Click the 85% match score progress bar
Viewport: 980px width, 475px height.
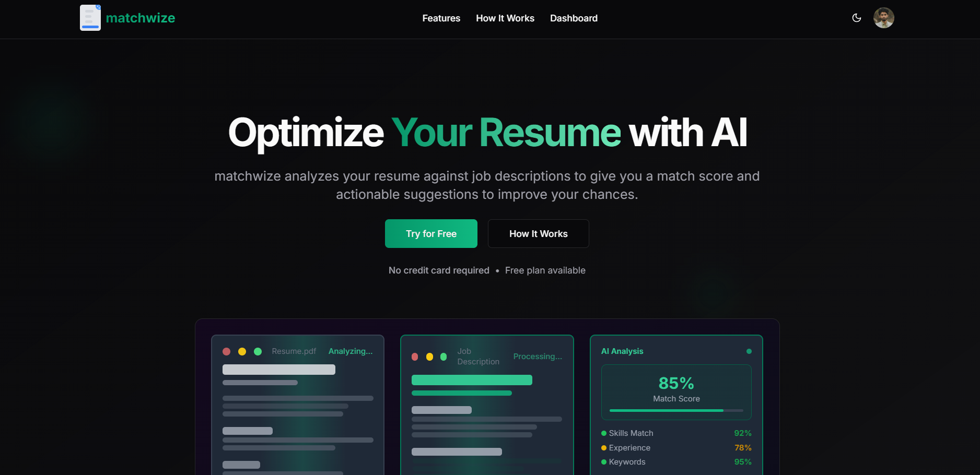coord(676,410)
